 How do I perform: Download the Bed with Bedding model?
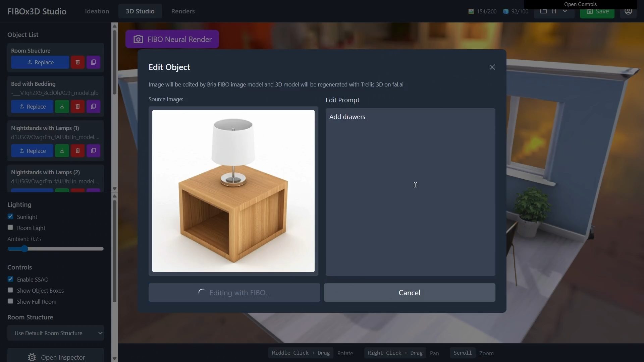click(x=62, y=107)
